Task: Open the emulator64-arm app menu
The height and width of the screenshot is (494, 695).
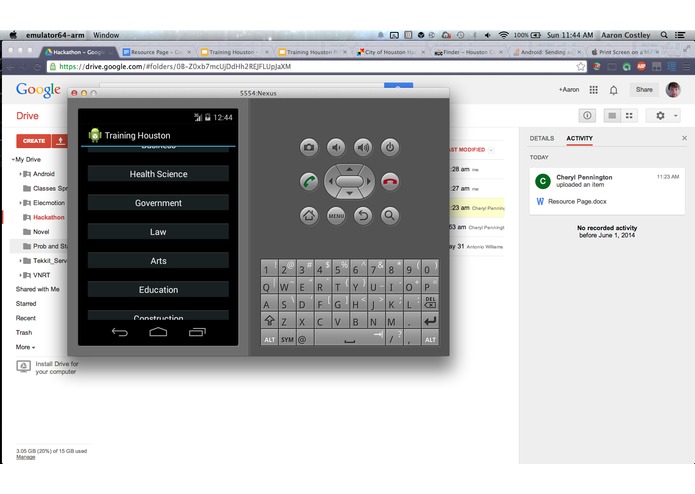Action: click(55, 35)
